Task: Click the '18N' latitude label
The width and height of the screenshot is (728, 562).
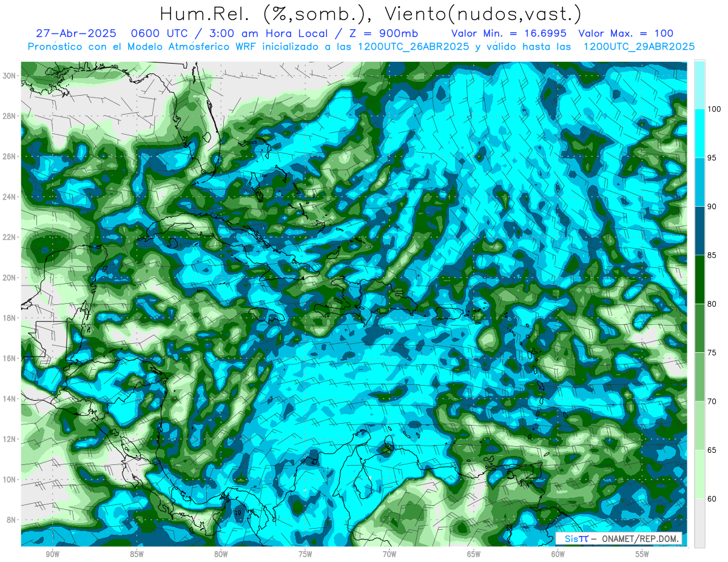Action: (x=10, y=318)
